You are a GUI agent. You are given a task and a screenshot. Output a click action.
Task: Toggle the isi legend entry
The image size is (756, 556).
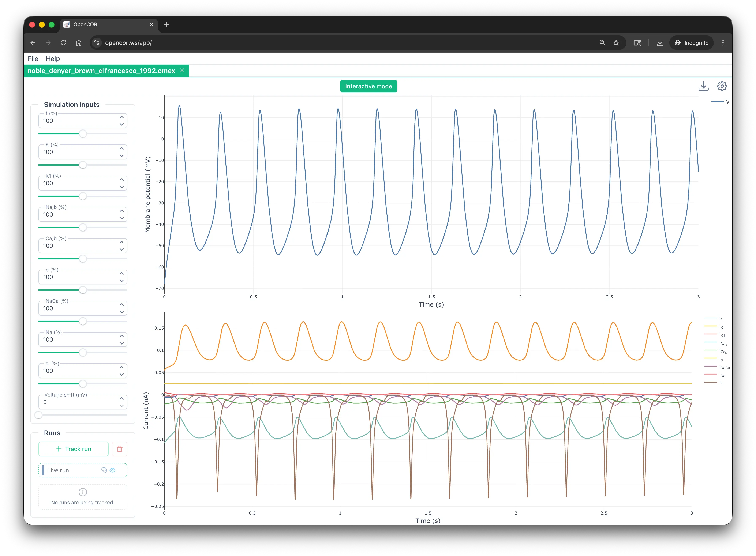coord(714,383)
